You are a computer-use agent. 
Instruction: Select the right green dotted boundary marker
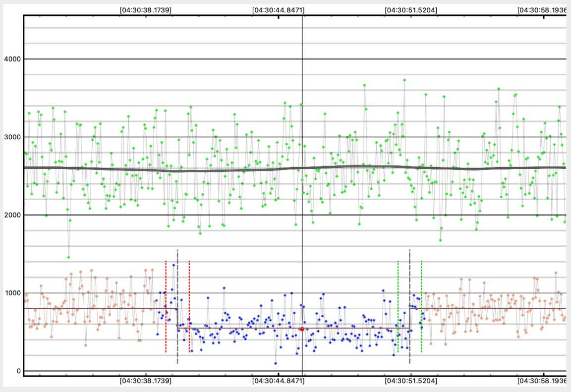point(421,307)
